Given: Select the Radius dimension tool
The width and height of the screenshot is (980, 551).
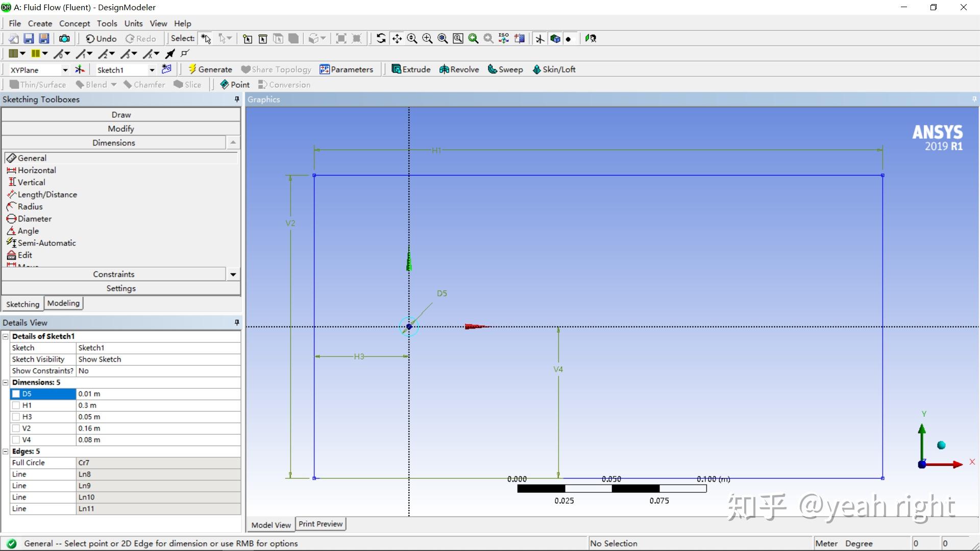Looking at the screenshot, I should 30,207.
